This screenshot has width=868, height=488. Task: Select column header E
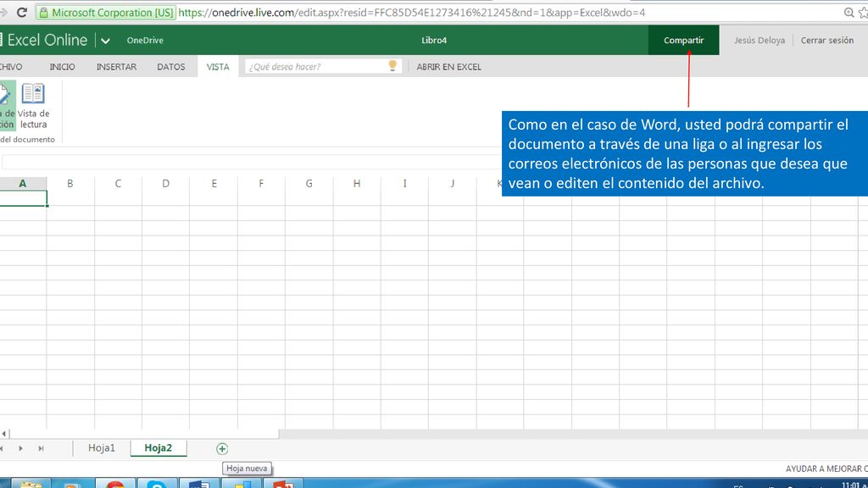(214, 183)
